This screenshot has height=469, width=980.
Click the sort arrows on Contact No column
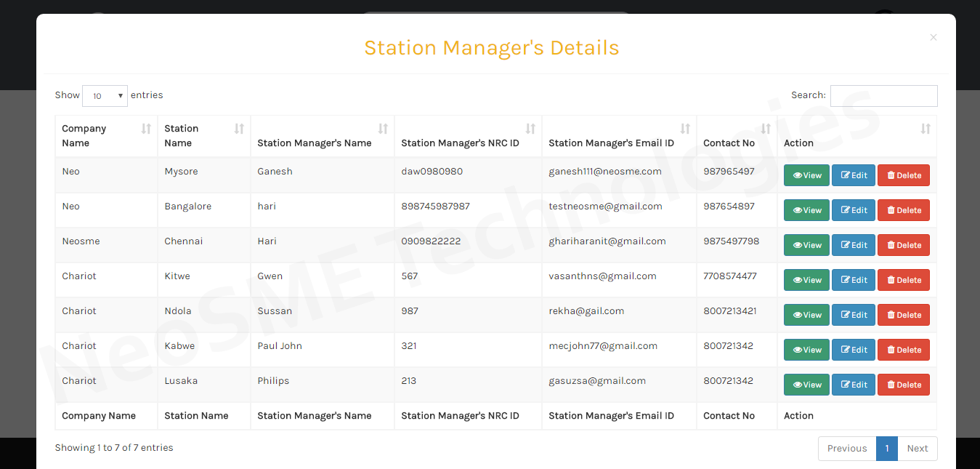click(x=766, y=128)
